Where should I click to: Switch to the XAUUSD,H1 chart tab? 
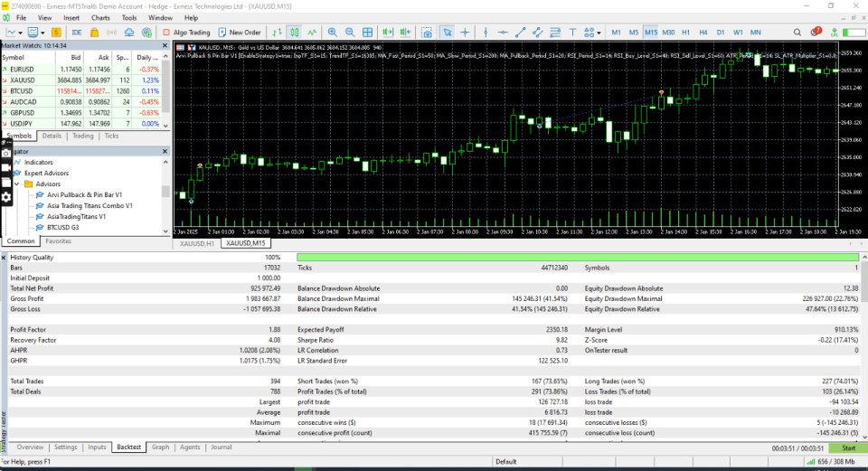tap(197, 243)
